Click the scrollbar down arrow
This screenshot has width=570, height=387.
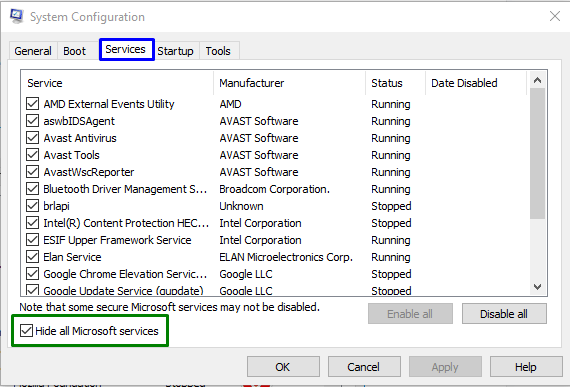[537, 287]
